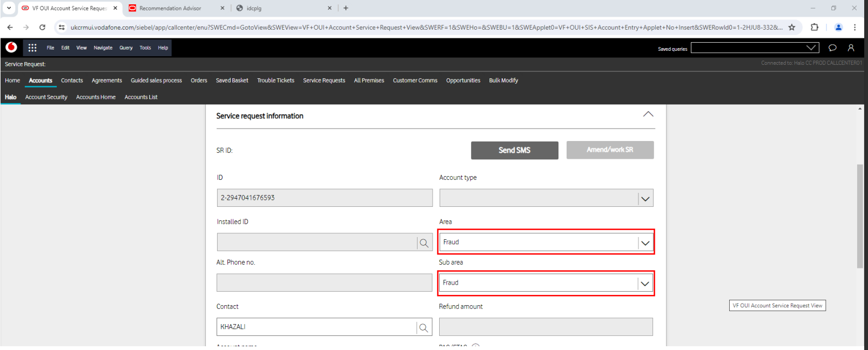Open the Account type dropdown
The width and height of the screenshot is (868, 350).
click(645, 199)
